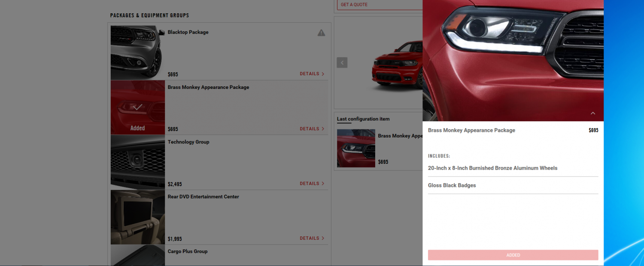Click the Rear DVD Entertainment Center title
This screenshot has height=266, width=644.
[x=204, y=197]
